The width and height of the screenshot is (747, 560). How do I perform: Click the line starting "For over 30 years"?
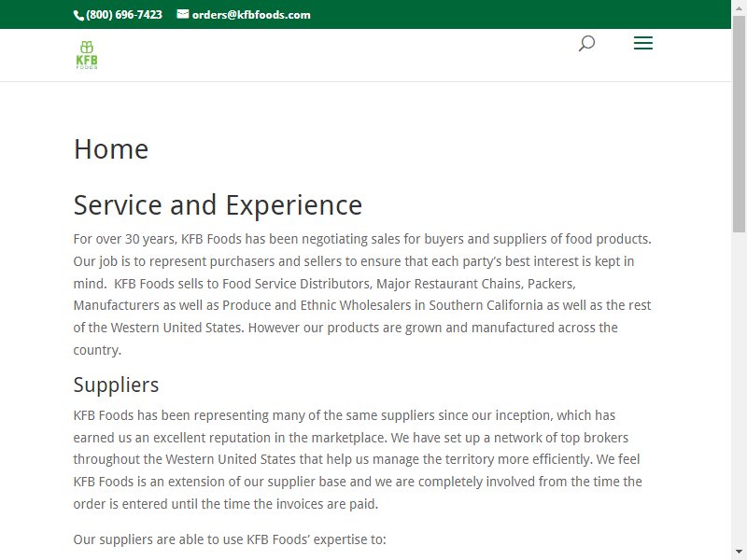click(x=362, y=239)
